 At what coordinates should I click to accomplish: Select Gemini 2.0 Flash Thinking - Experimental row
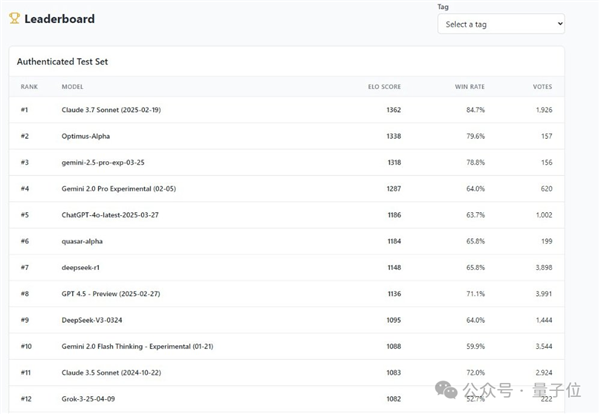pyautogui.click(x=139, y=346)
